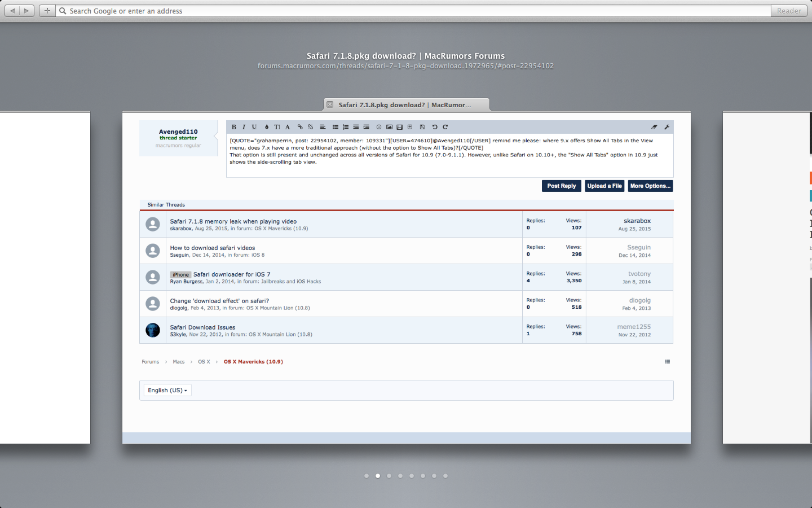Screen dimensions: 812x508
Task: Open forum link OS X Mountain Lion (10.8) under diogolg
Action: click(278, 308)
